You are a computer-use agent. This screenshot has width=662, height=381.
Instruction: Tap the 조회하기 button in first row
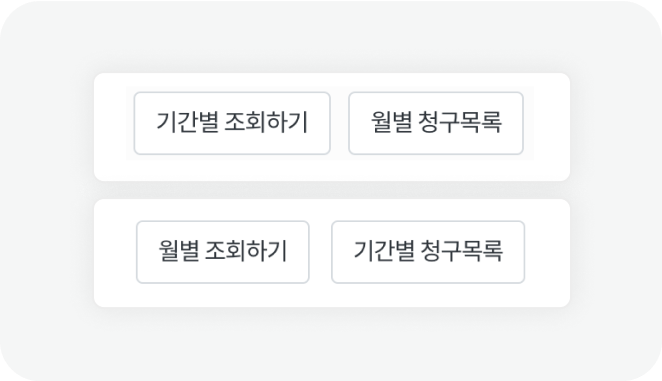(x=232, y=123)
